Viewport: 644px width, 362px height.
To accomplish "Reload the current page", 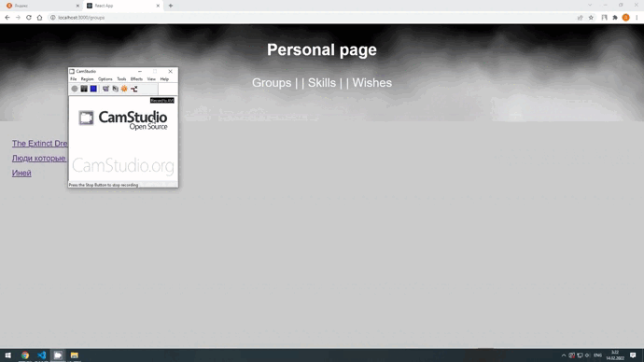I will [x=29, y=18].
